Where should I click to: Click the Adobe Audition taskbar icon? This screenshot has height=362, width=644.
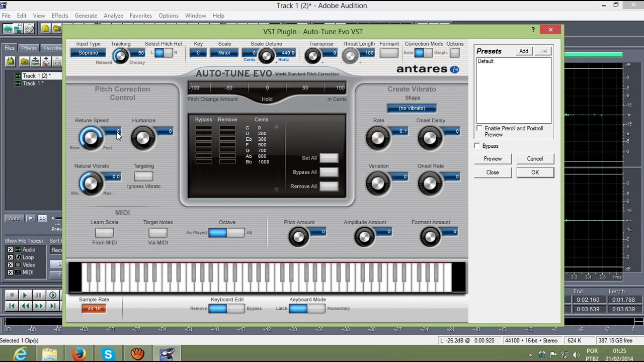(x=166, y=354)
